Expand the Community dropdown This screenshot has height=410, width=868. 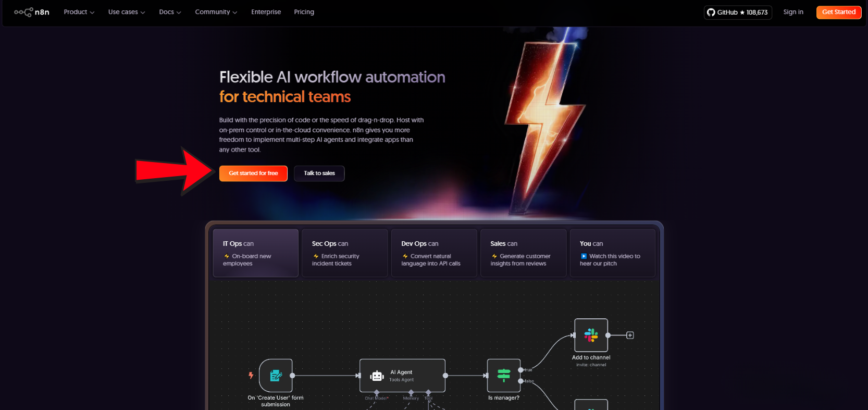(216, 12)
